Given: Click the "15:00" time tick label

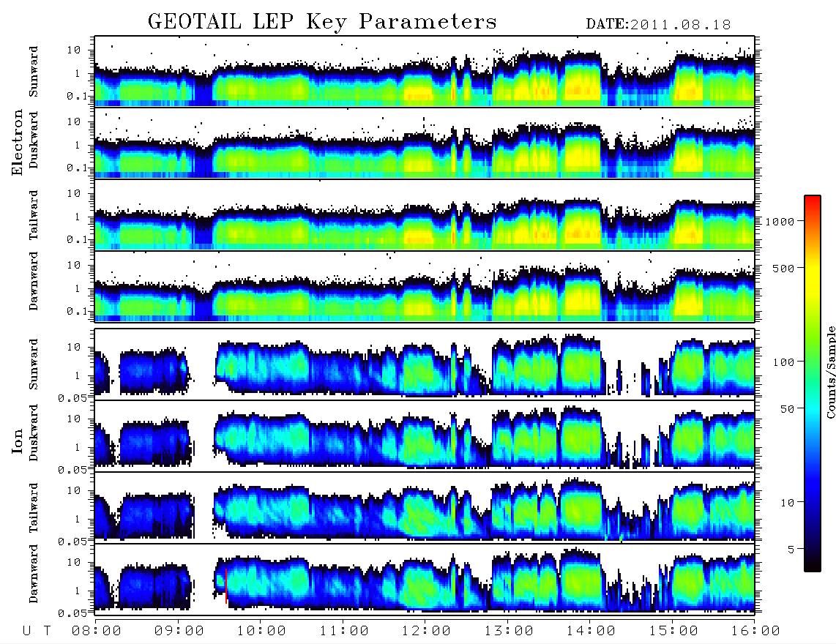Looking at the screenshot, I should (673, 632).
